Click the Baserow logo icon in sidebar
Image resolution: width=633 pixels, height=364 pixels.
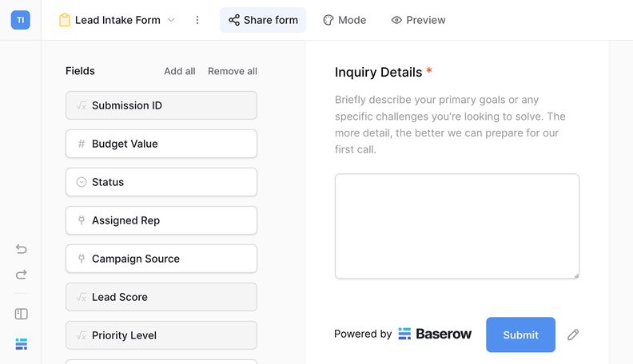(x=22, y=344)
